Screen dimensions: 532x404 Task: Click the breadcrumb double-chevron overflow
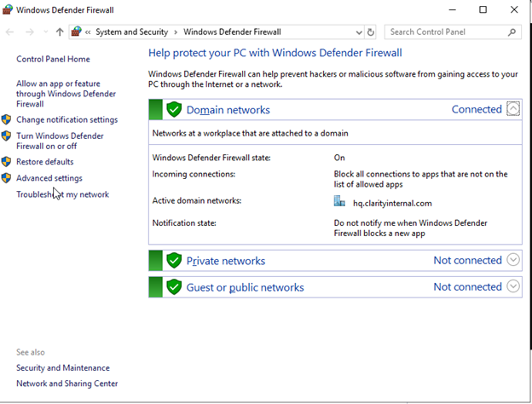[x=88, y=32]
